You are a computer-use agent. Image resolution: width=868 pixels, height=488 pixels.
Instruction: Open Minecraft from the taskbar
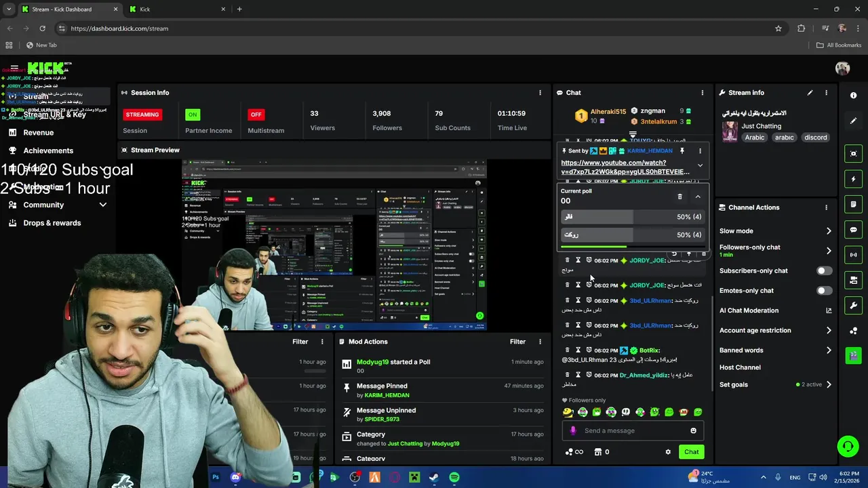point(414,477)
